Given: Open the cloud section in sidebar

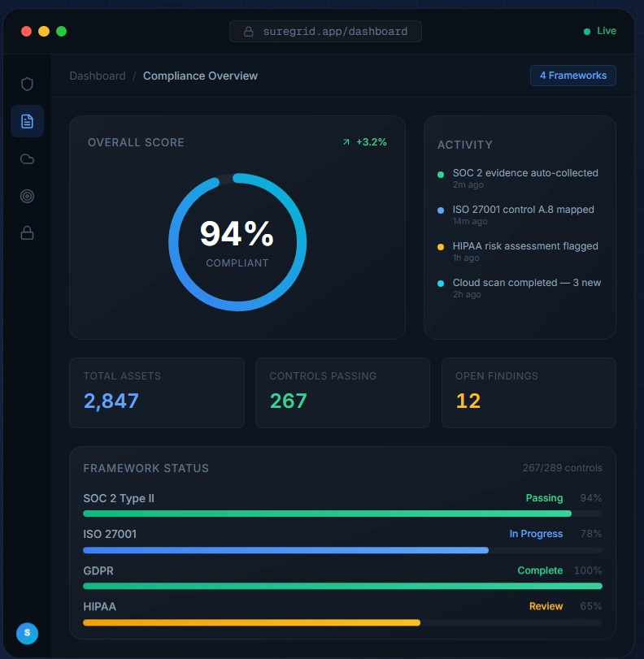Looking at the screenshot, I should click(x=27, y=159).
